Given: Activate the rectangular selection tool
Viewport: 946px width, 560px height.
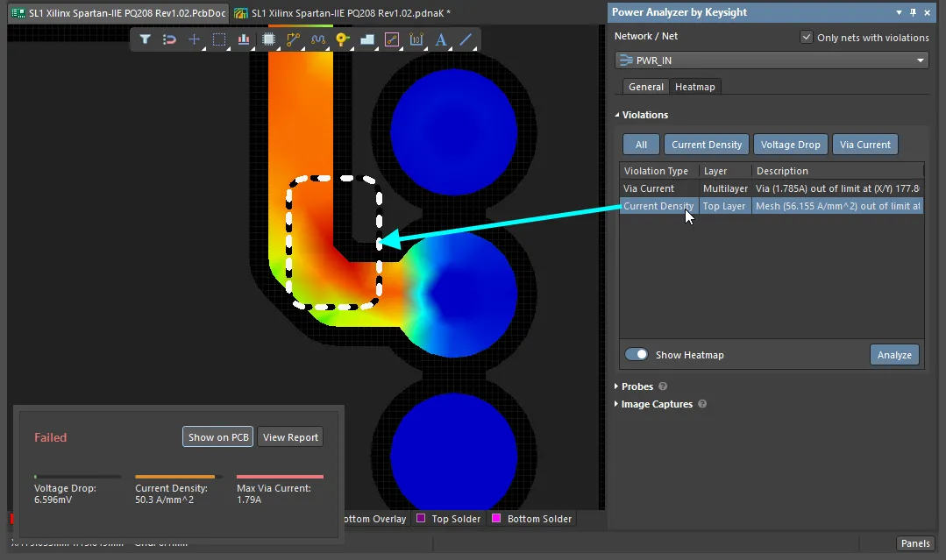Looking at the screenshot, I should tap(219, 39).
